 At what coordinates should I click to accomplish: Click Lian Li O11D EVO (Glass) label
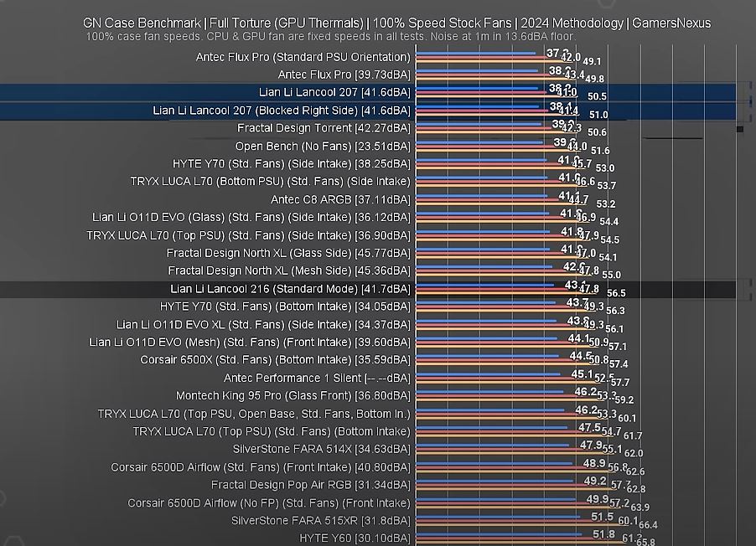pyautogui.click(x=251, y=218)
